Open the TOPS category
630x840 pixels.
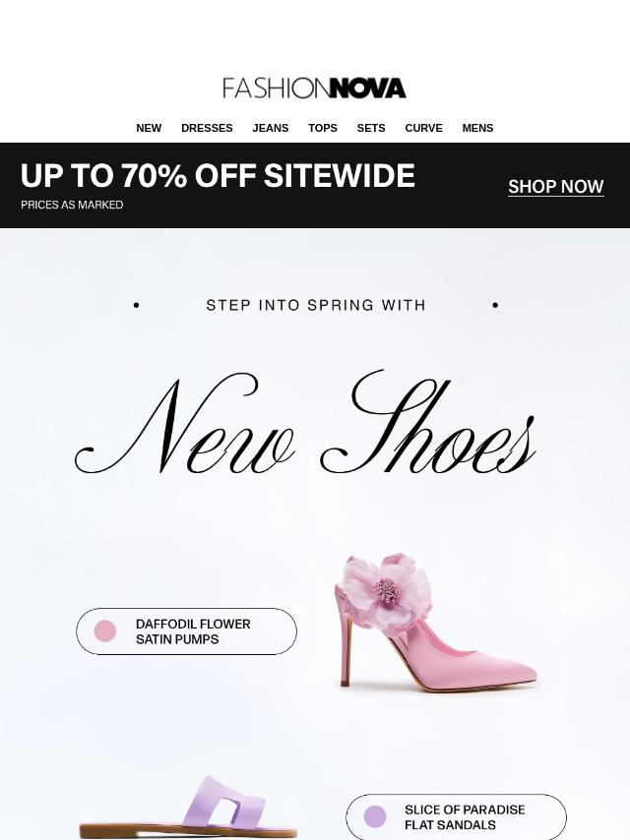click(x=322, y=128)
